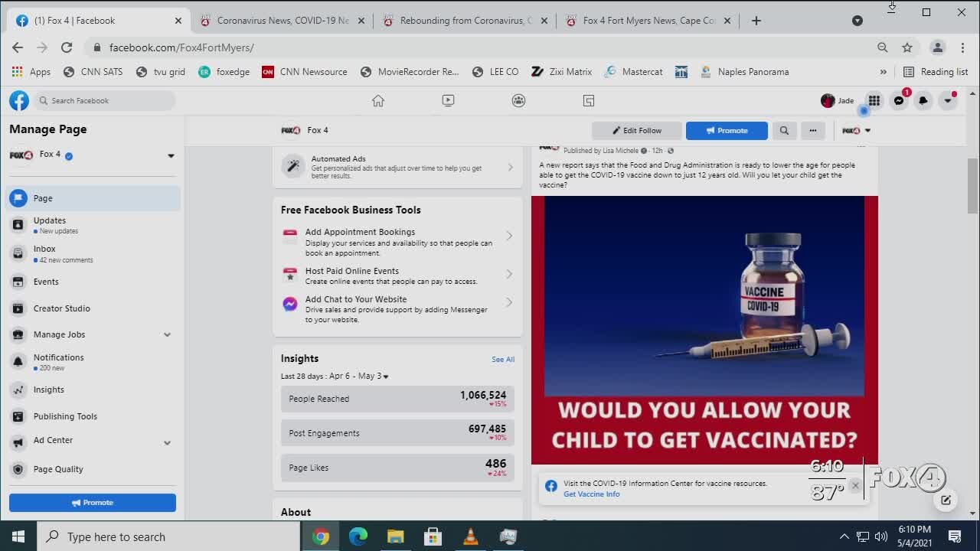Open a new browser tab

point(756,21)
